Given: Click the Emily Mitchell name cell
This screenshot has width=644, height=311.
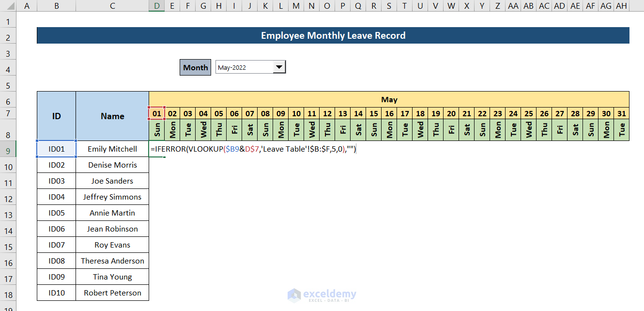Looking at the screenshot, I should pos(112,149).
